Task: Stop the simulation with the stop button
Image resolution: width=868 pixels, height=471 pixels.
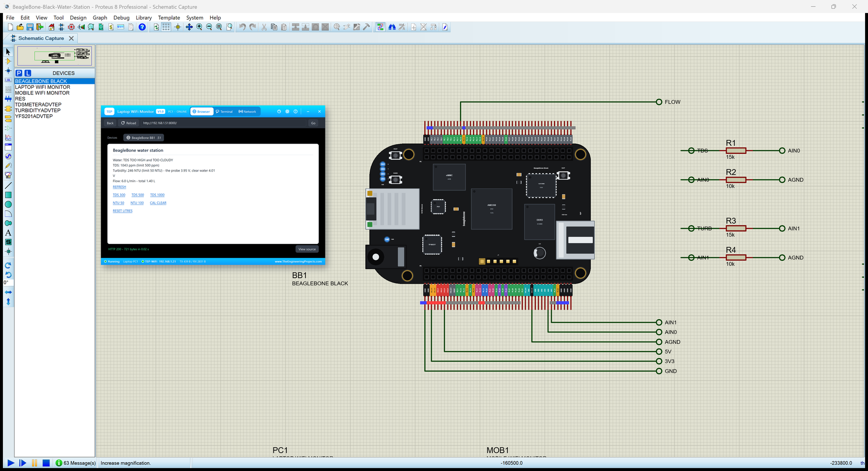Action: pos(46,463)
